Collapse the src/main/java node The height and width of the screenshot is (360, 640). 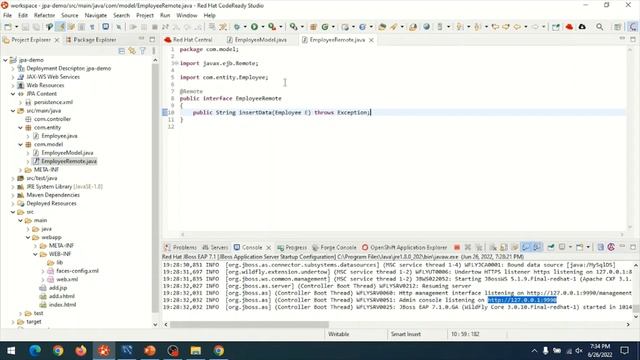13,111
